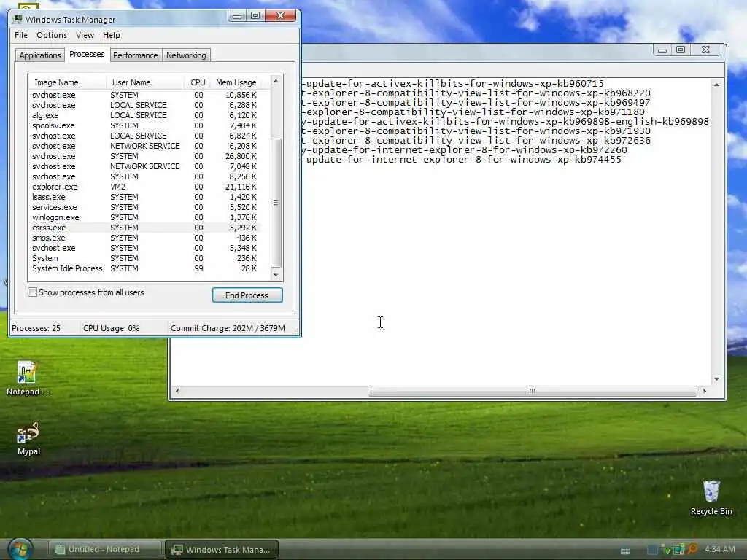Open the View menu in Task Manager

tap(85, 35)
